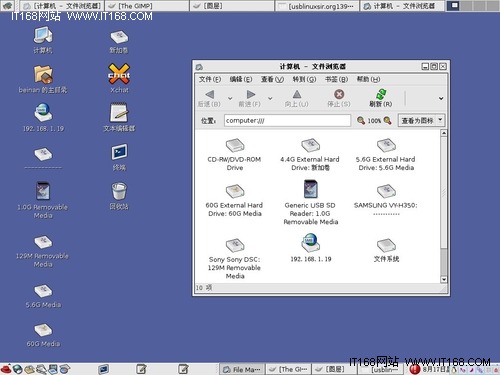Click the 向上 up toolbar button

coord(296,98)
